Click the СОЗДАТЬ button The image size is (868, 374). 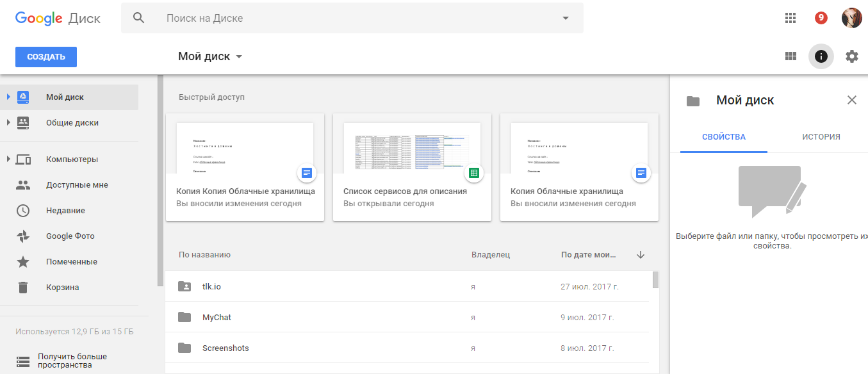tap(45, 56)
